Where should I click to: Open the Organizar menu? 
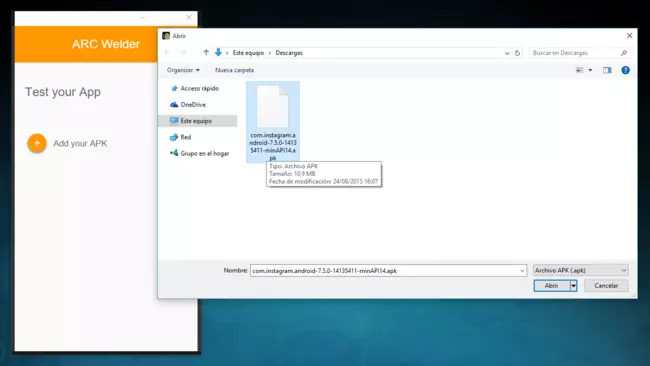183,70
